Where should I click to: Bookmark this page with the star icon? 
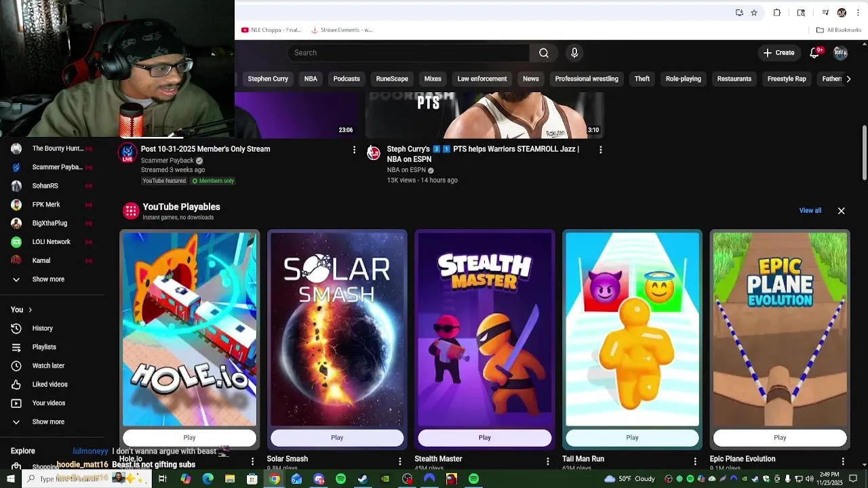754,13
